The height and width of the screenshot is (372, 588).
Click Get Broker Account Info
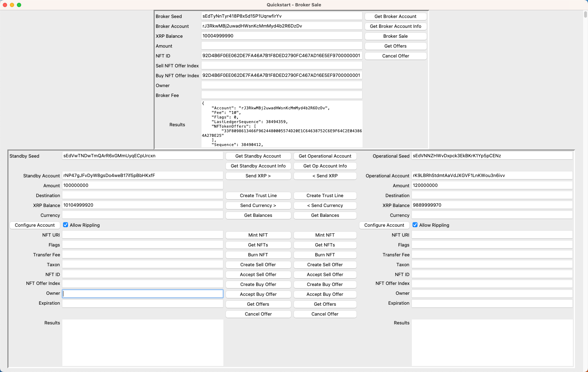395,26
